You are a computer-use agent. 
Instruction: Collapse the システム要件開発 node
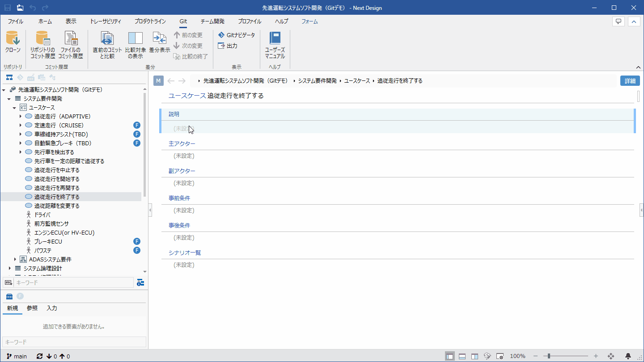pos(9,98)
